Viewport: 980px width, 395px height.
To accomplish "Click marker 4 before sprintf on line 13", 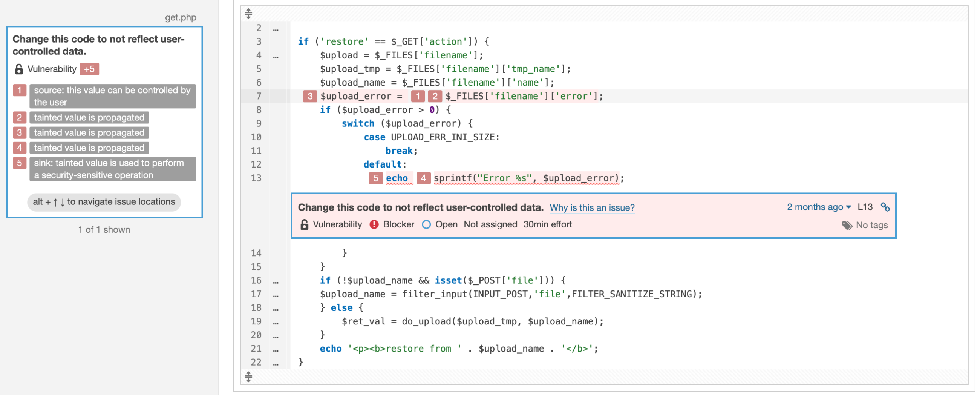I will (x=423, y=178).
